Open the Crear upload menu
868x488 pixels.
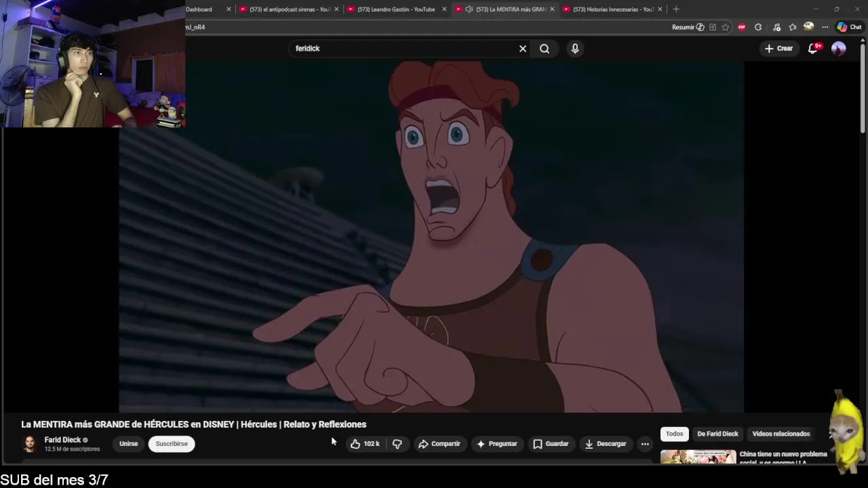(x=778, y=48)
